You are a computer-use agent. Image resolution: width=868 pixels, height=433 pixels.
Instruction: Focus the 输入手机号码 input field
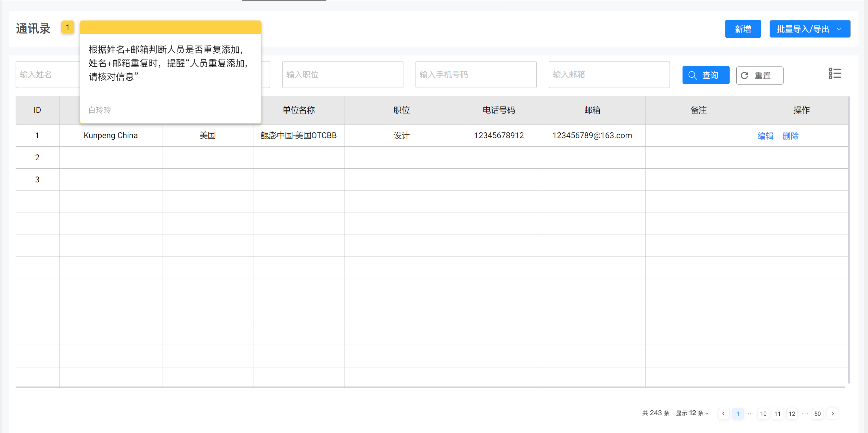(476, 74)
